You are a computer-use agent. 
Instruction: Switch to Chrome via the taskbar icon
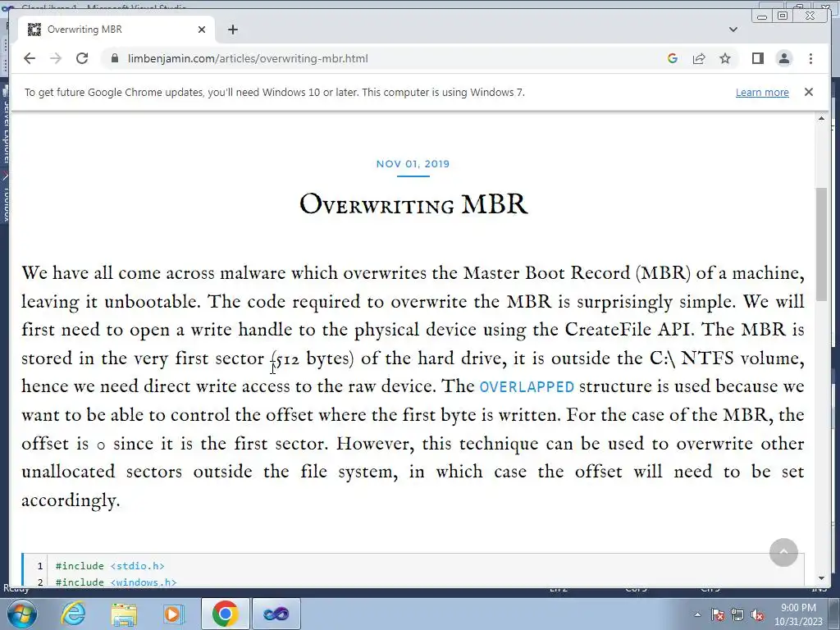pyautogui.click(x=225, y=614)
